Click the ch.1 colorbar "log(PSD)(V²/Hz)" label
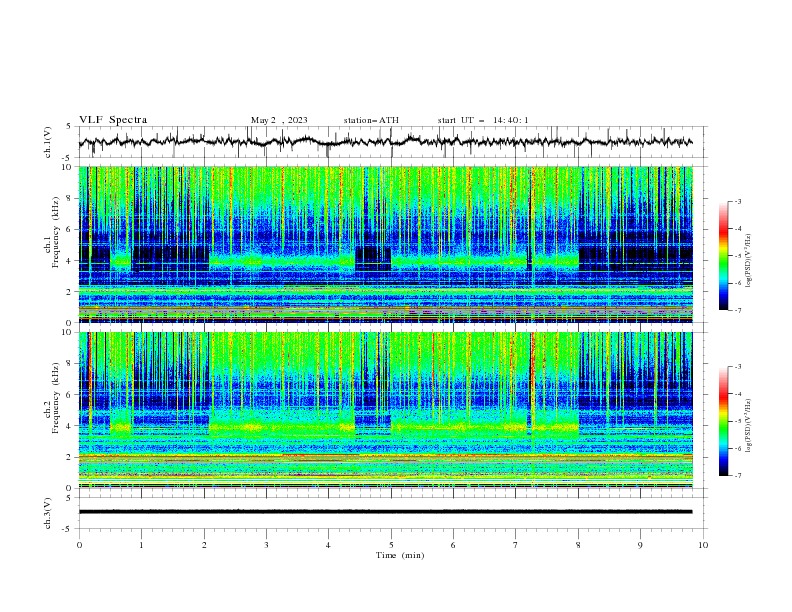The height and width of the screenshot is (612, 792). tap(749, 261)
